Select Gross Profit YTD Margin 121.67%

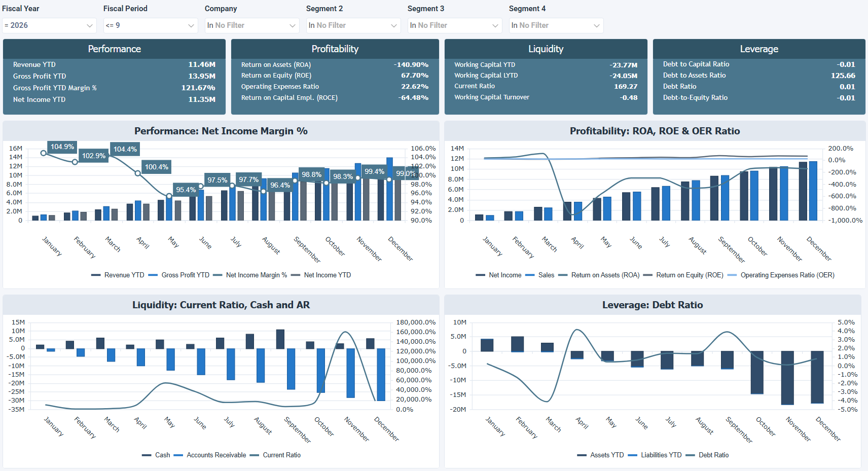(198, 88)
